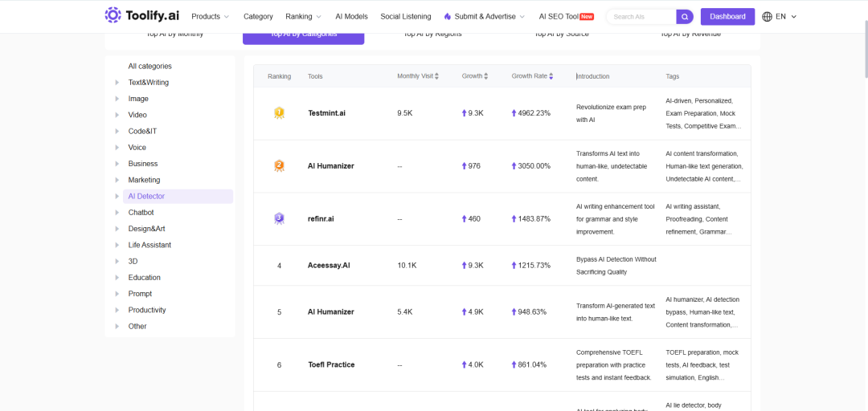The image size is (868, 411).
Task: Open the Aceessay.AI tool link
Action: 329,266
